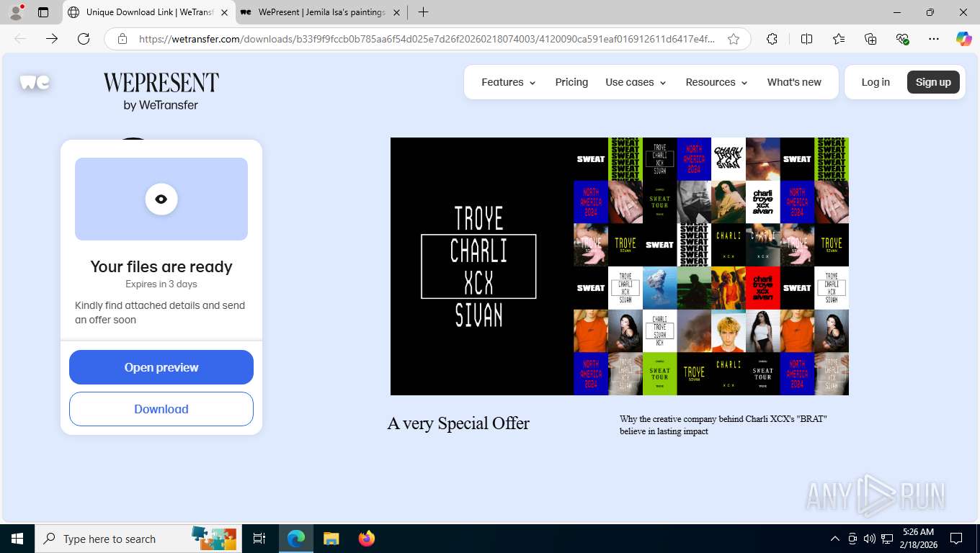The height and width of the screenshot is (553, 980).
Task: Open the Copilot sidebar
Action: 964,39
